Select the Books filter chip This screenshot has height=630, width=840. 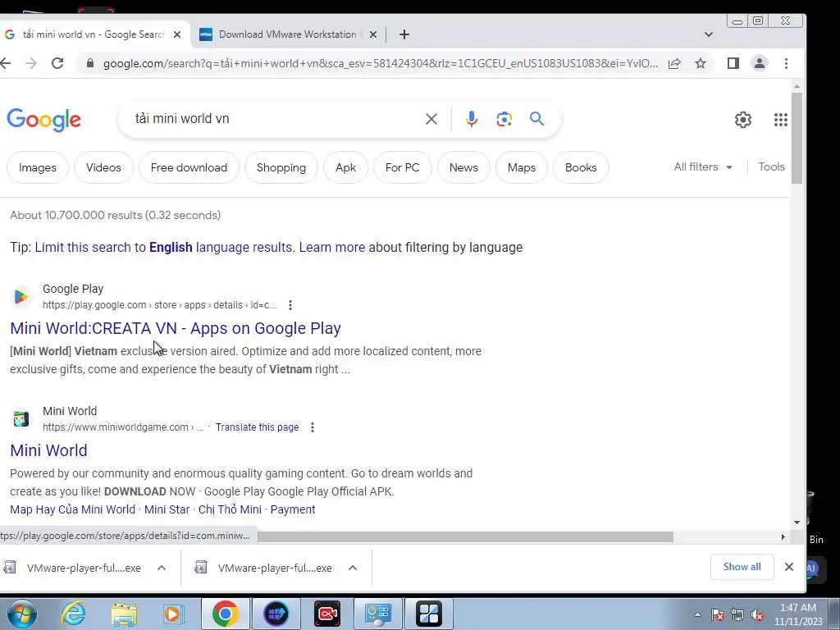click(x=581, y=167)
